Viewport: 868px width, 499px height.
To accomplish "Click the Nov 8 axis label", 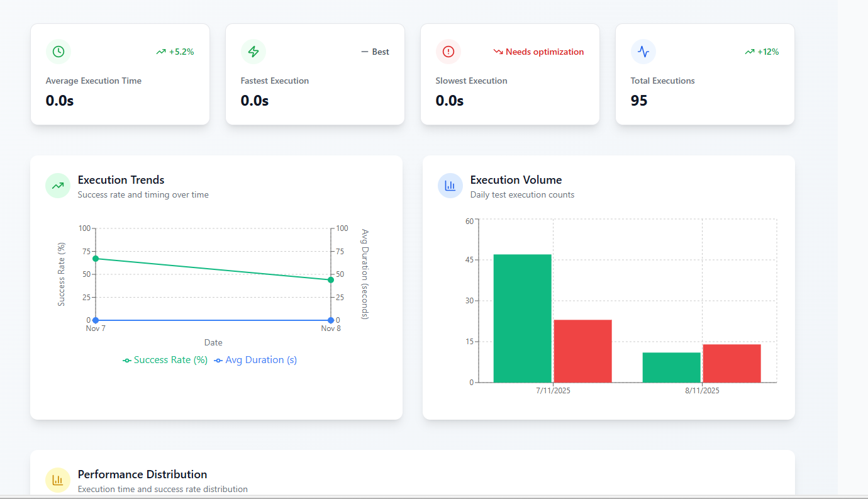I will [331, 328].
